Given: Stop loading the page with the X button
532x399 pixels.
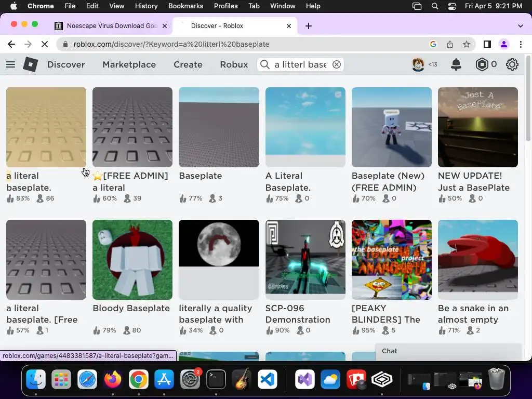Looking at the screenshot, I should (x=45, y=44).
